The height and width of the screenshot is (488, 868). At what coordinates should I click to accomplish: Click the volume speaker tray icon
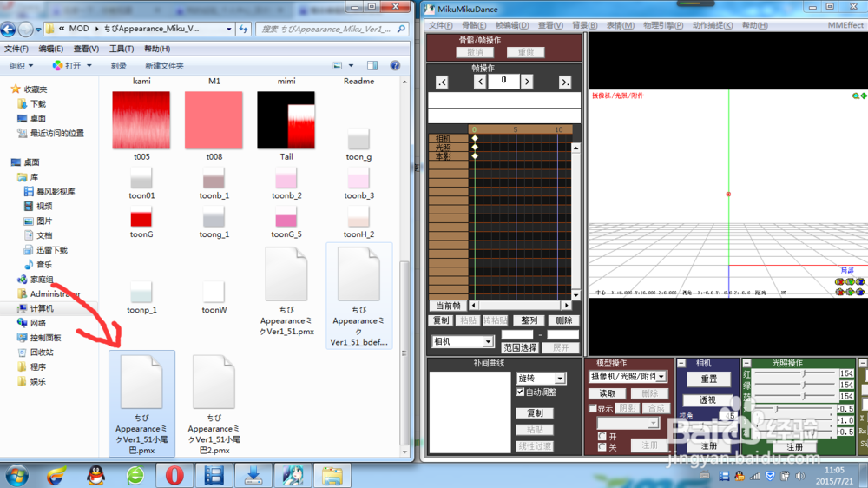(800, 476)
